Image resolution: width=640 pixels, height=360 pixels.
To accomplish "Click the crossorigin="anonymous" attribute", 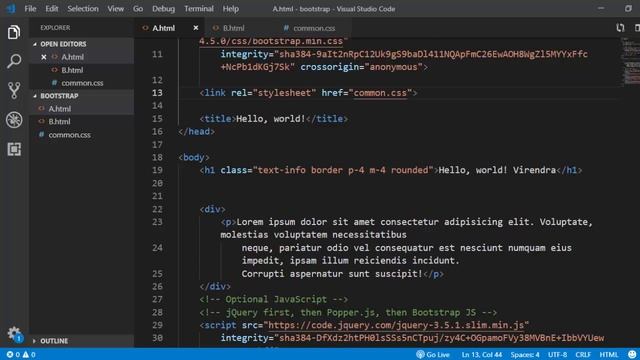I will [x=362, y=67].
